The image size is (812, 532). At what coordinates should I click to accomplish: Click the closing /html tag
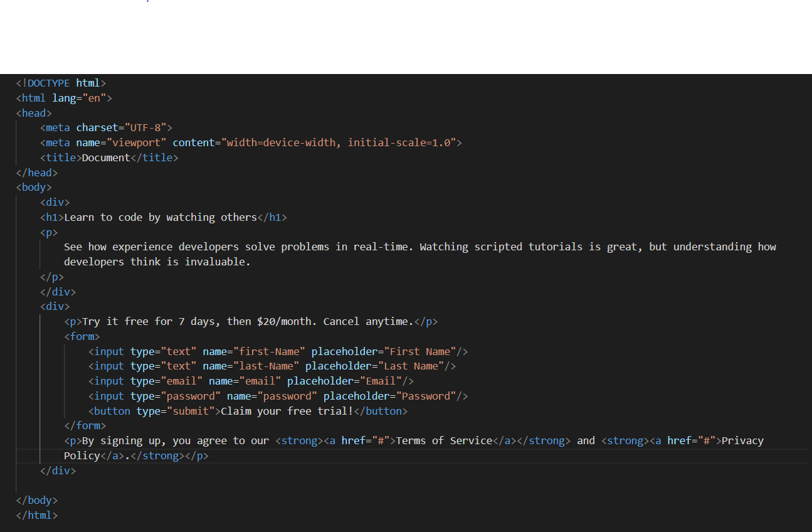point(37,516)
